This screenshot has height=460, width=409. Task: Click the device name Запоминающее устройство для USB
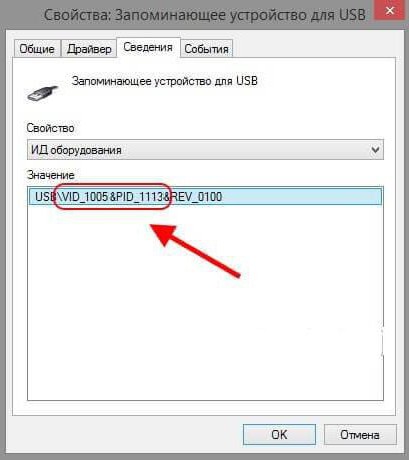pyautogui.click(x=165, y=81)
